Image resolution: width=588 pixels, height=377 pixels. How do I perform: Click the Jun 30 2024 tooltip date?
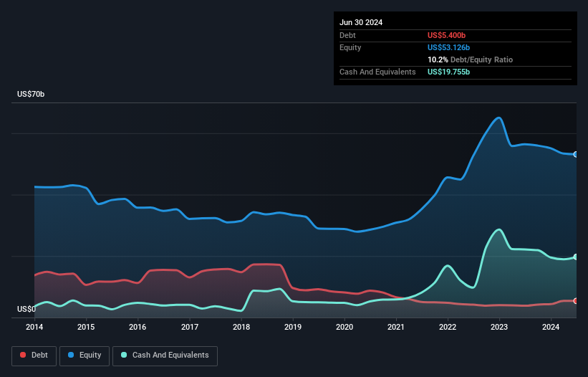click(361, 22)
